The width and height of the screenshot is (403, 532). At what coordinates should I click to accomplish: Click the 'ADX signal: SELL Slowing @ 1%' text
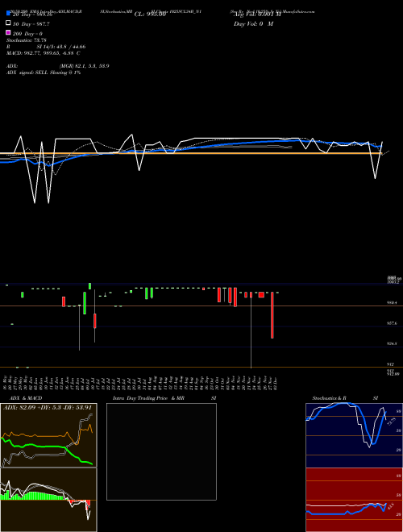[x=44, y=73]
